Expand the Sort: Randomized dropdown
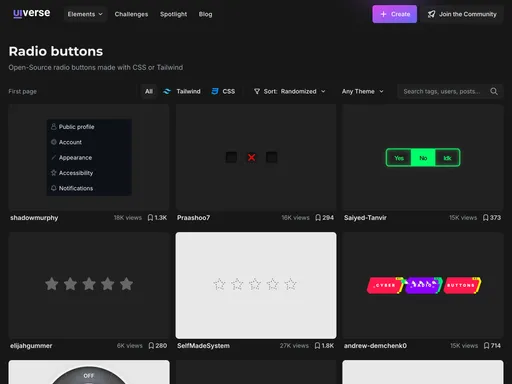Screen dimensions: 512x384 pyautogui.click(x=289, y=91)
